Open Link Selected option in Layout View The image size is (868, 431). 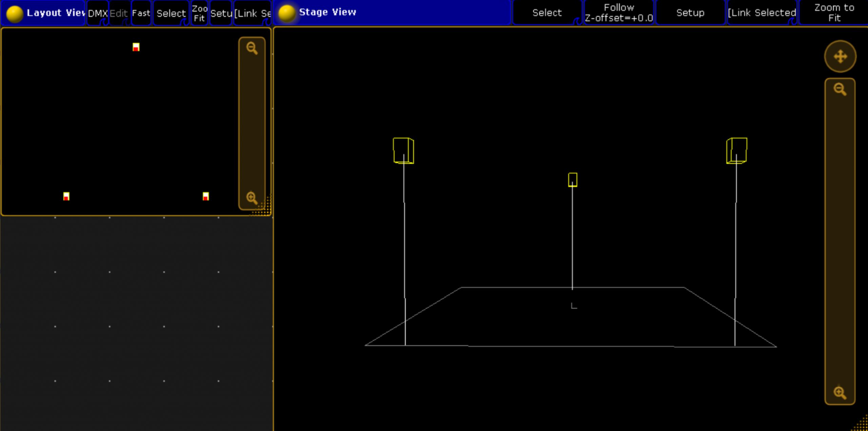coord(253,13)
